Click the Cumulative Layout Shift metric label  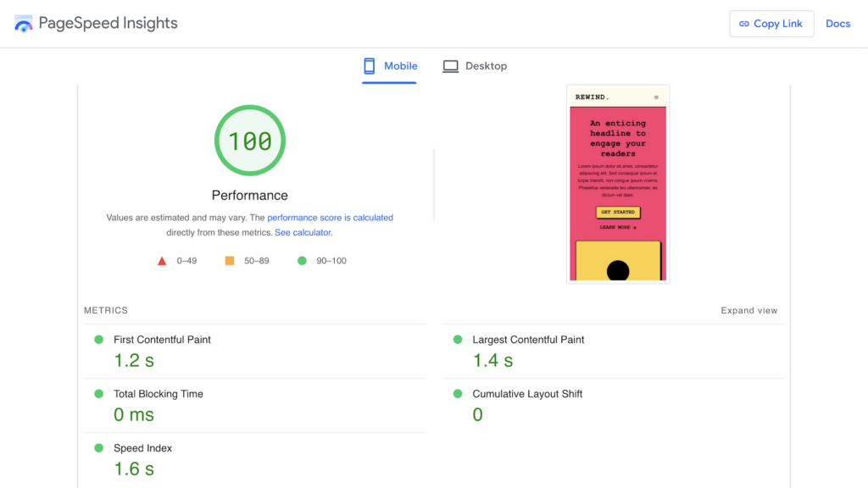click(x=527, y=394)
